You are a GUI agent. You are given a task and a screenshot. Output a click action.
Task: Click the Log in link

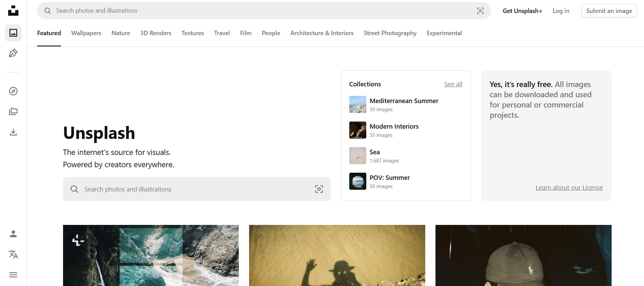pyautogui.click(x=561, y=11)
